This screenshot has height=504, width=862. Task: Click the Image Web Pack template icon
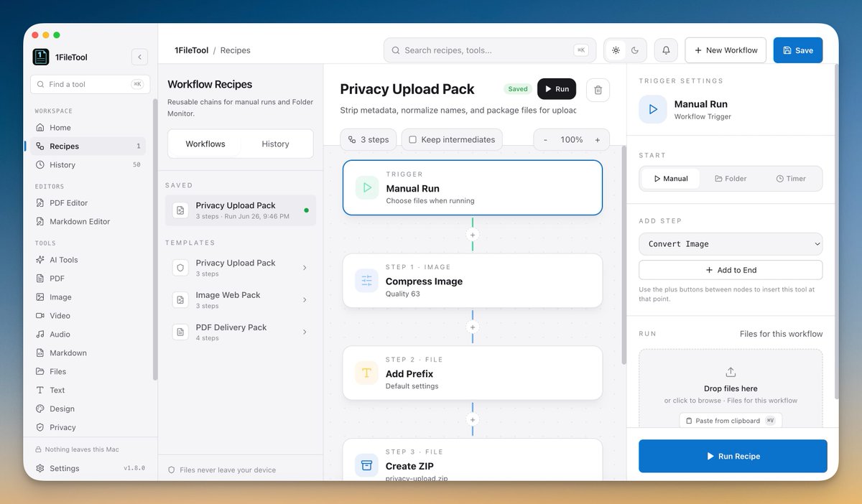click(x=180, y=300)
